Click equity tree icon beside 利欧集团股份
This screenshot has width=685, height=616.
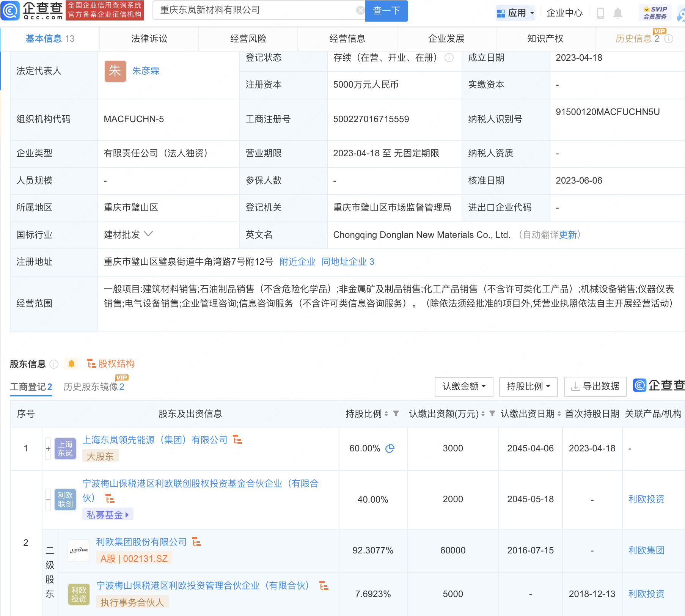coord(196,542)
